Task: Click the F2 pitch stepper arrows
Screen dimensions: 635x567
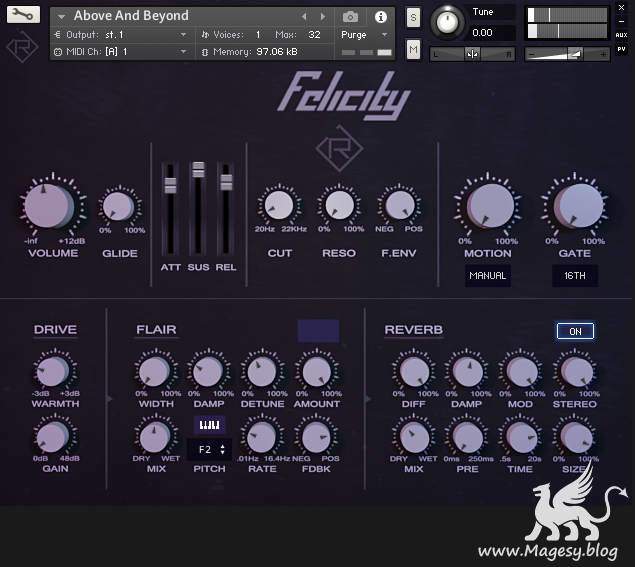Action: (222, 449)
